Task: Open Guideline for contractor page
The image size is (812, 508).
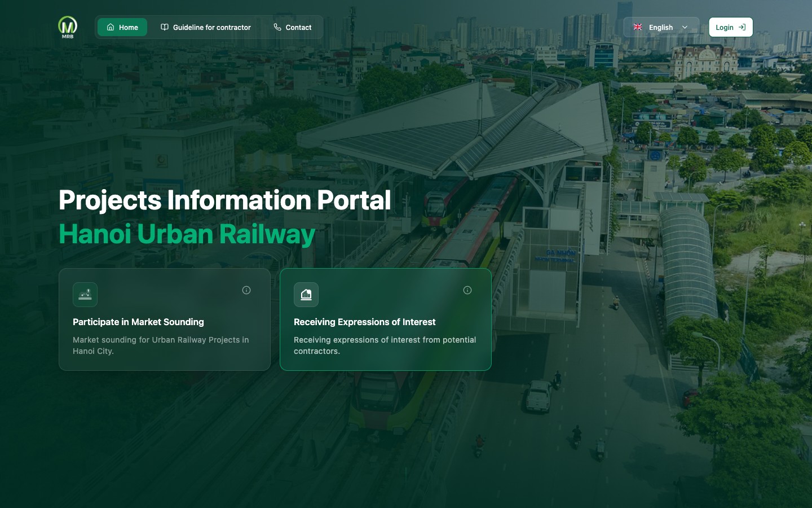Action: (x=206, y=27)
